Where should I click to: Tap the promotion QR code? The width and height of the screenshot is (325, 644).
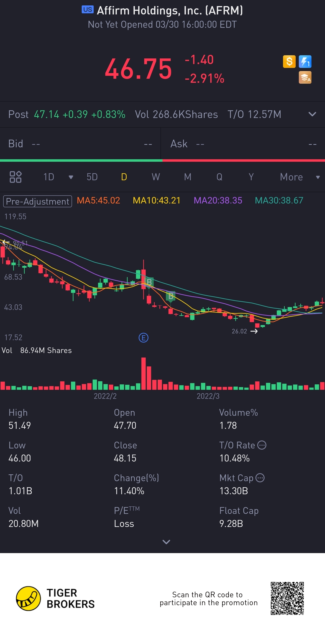287,598
